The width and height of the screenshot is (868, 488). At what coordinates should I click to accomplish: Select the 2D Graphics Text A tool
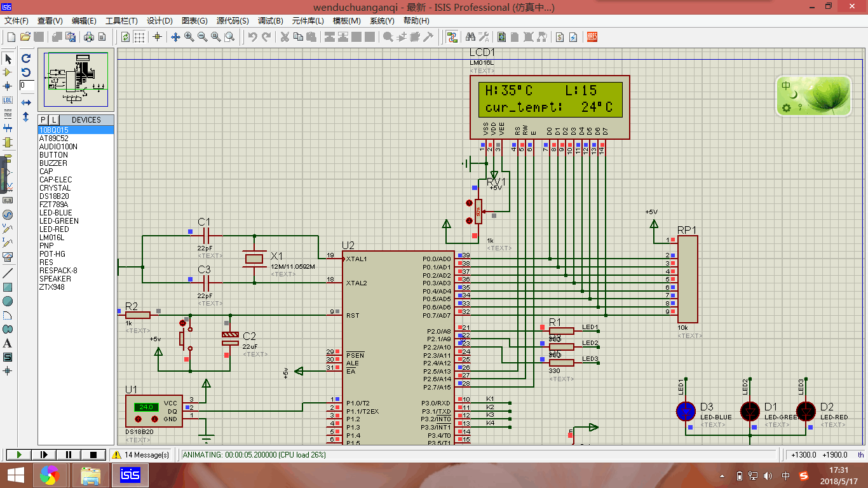coord(8,343)
